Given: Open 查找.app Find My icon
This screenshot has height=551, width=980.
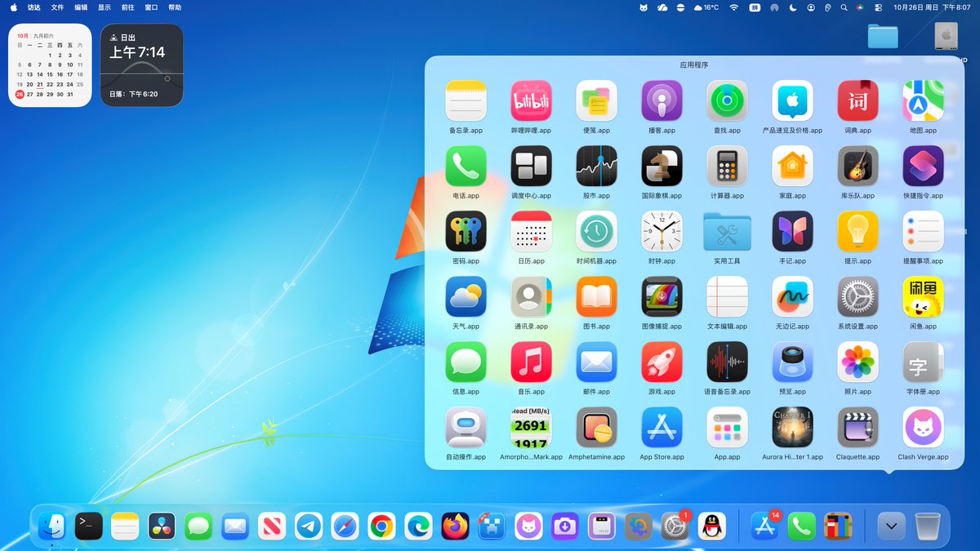Looking at the screenshot, I should pos(727,100).
